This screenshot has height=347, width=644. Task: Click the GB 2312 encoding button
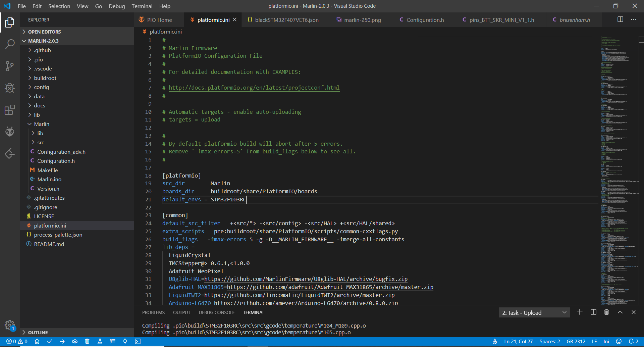point(576,341)
